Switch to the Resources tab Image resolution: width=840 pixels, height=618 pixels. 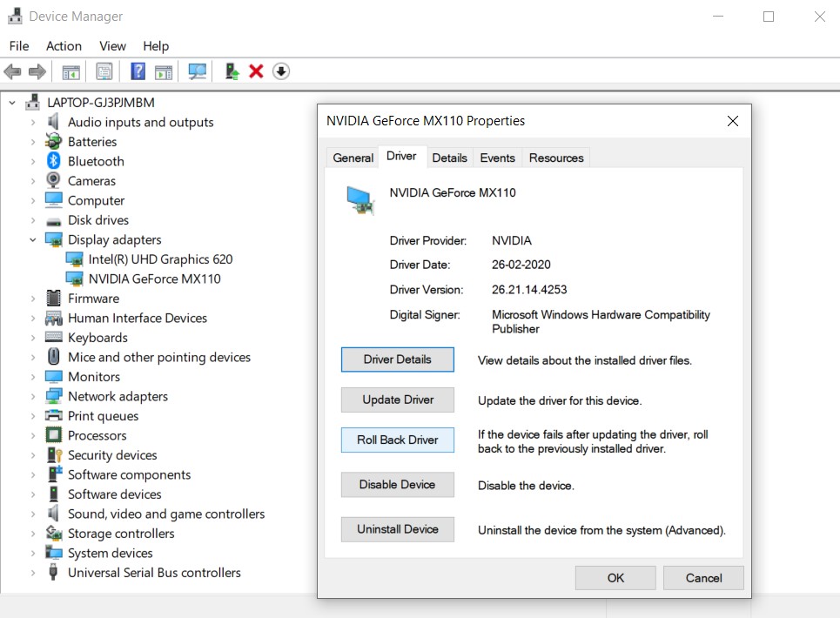coord(556,158)
